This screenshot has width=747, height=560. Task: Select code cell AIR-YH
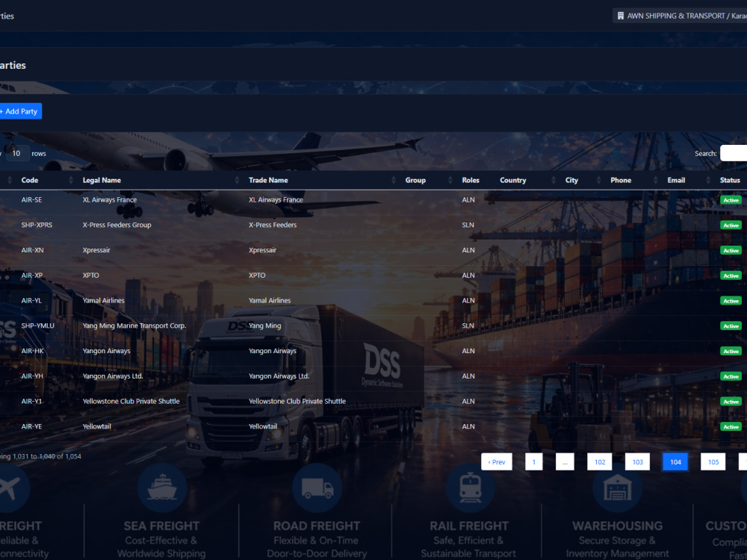tap(32, 376)
